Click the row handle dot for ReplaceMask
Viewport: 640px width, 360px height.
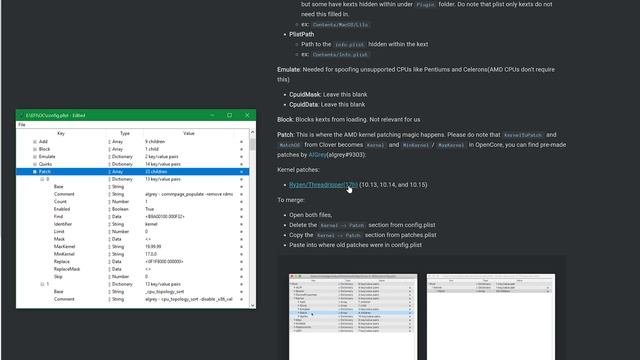[241, 269]
